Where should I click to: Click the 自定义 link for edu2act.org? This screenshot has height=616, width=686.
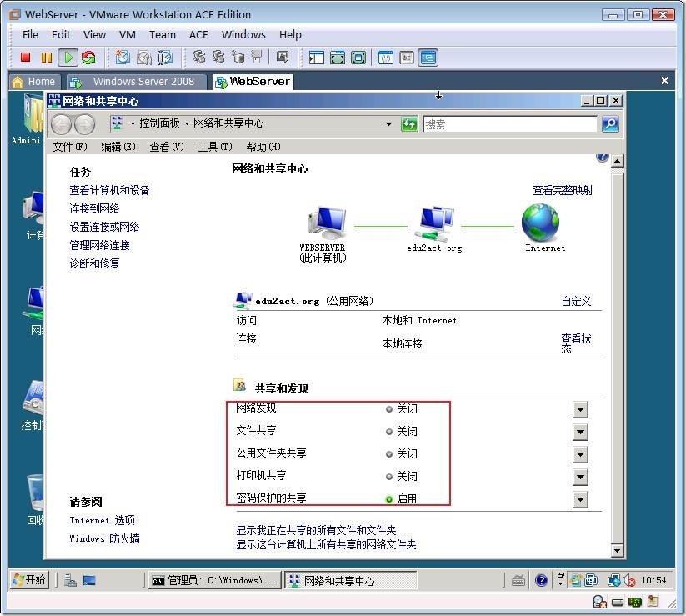click(576, 302)
